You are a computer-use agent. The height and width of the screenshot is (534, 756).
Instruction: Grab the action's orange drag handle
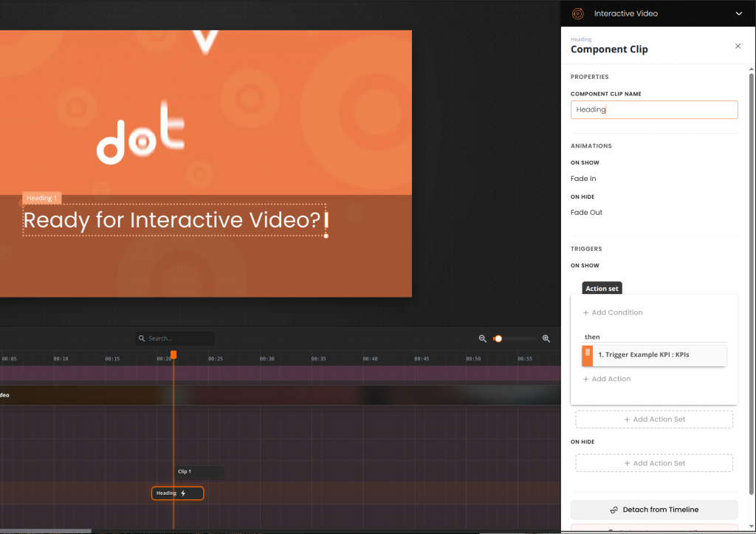(587, 356)
